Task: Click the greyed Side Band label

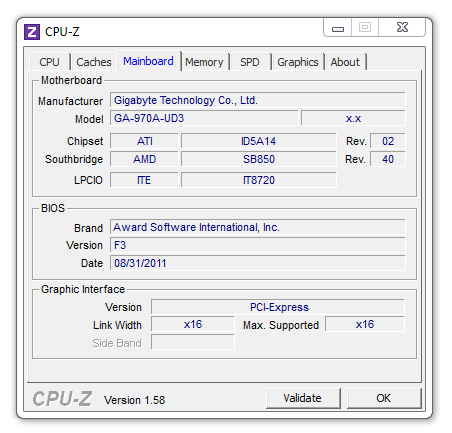Action: (117, 343)
